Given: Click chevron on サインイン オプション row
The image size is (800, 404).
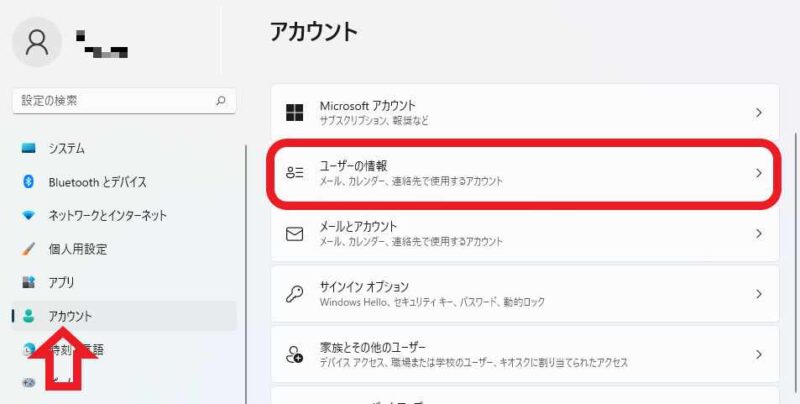Looking at the screenshot, I should pyautogui.click(x=759, y=294).
